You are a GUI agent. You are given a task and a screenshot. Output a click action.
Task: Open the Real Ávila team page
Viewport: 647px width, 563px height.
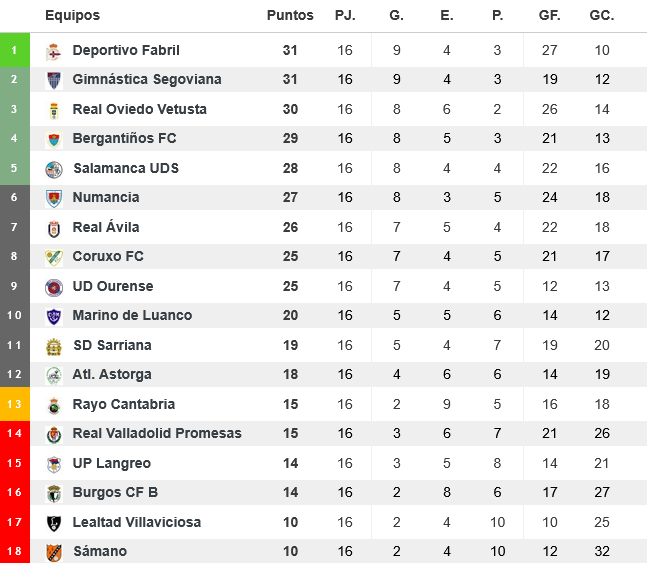point(106,227)
